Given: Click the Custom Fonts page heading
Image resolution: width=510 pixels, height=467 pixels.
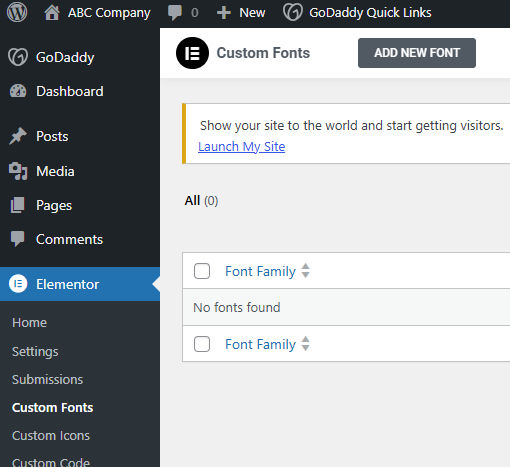Looking at the screenshot, I should pyautogui.click(x=263, y=53).
